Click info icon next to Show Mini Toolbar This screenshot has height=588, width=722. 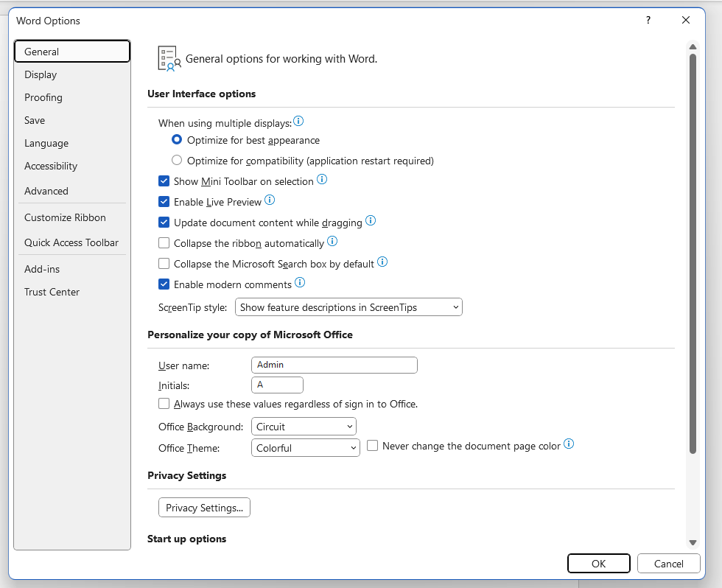coord(322,179)
